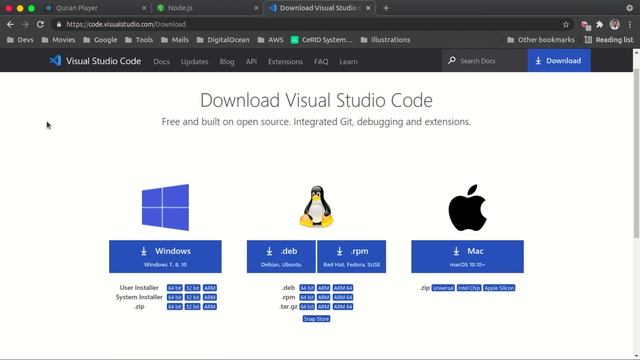Select Mac .zip Intel Chip link

(x=469, y=288)
